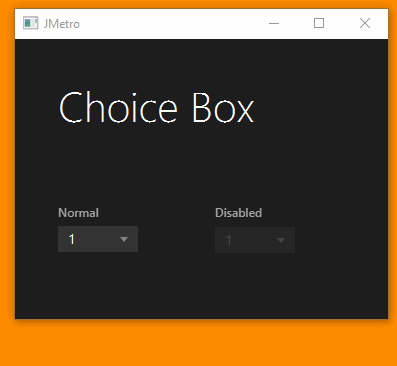Screen dimensions: 397x366
Task: Open the Normal choice box showing 1
Action: tap(98, 239)
